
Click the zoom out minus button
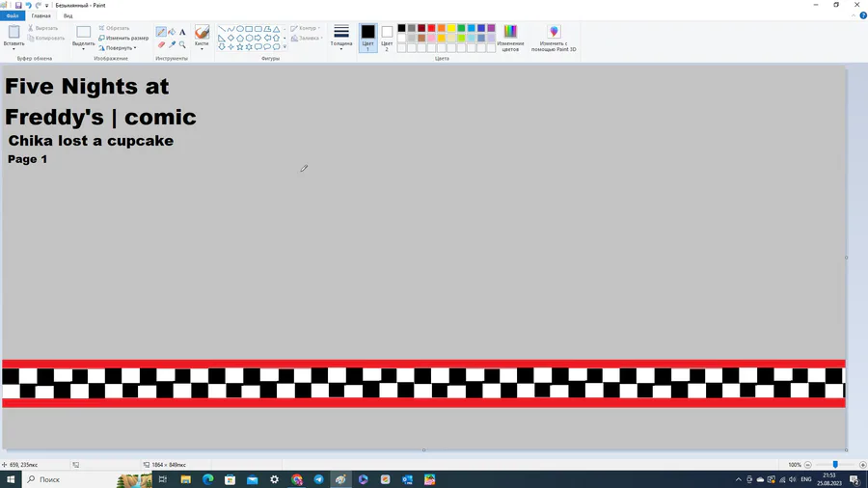coord(807,465)
